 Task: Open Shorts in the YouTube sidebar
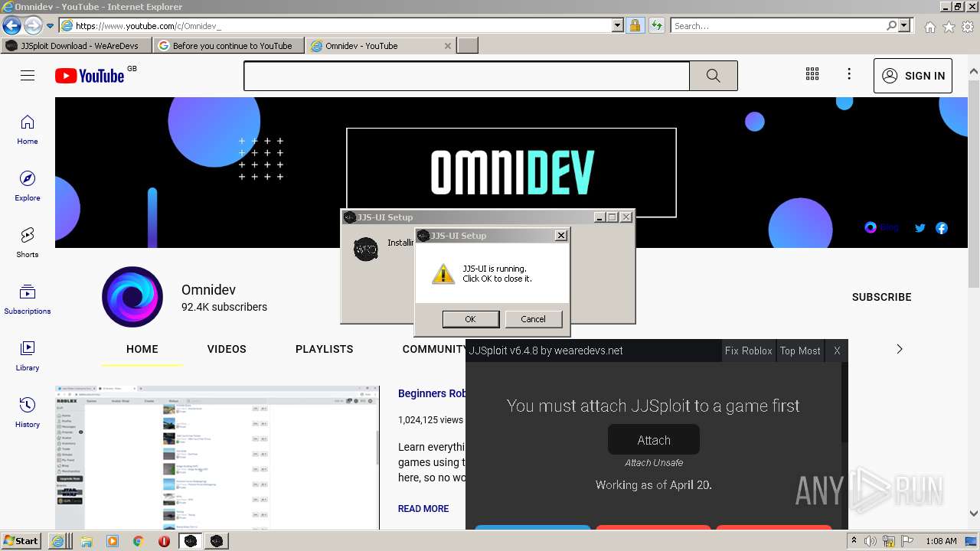(28, 243)
